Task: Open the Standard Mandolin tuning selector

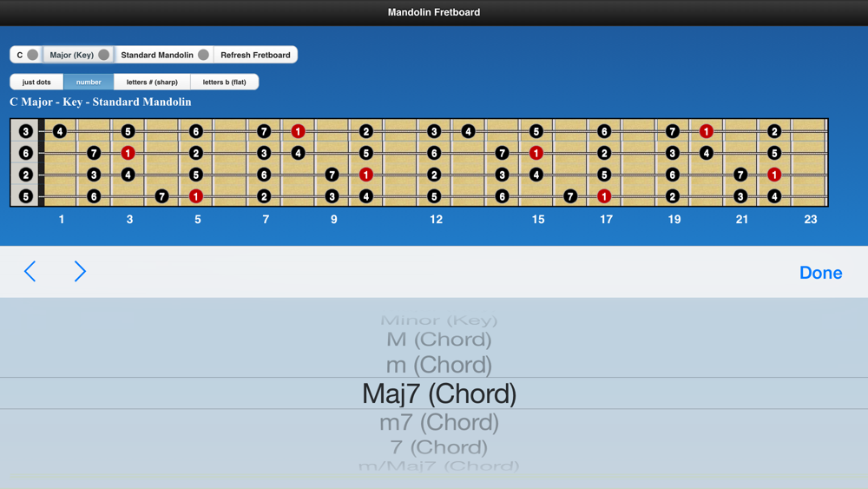Action: click(164, 55)
